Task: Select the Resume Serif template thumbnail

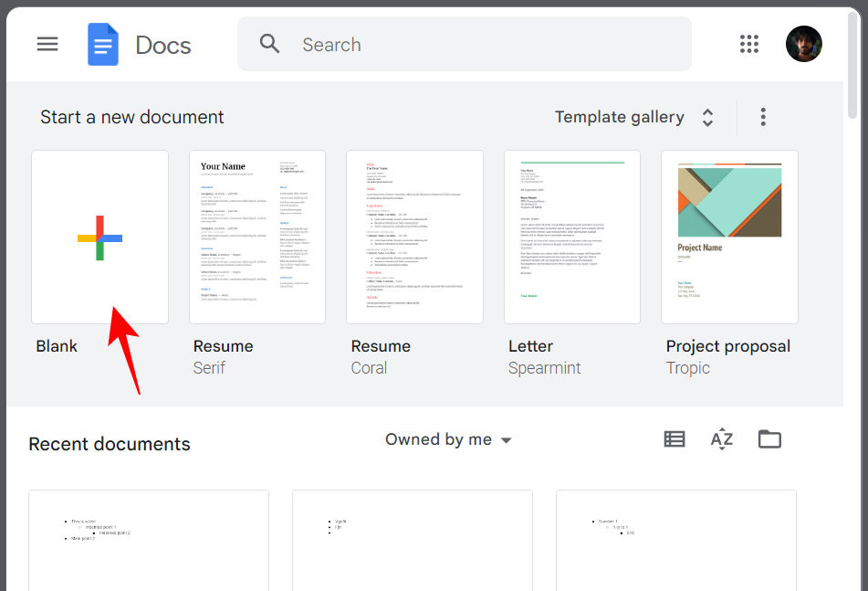Action: 257,237
